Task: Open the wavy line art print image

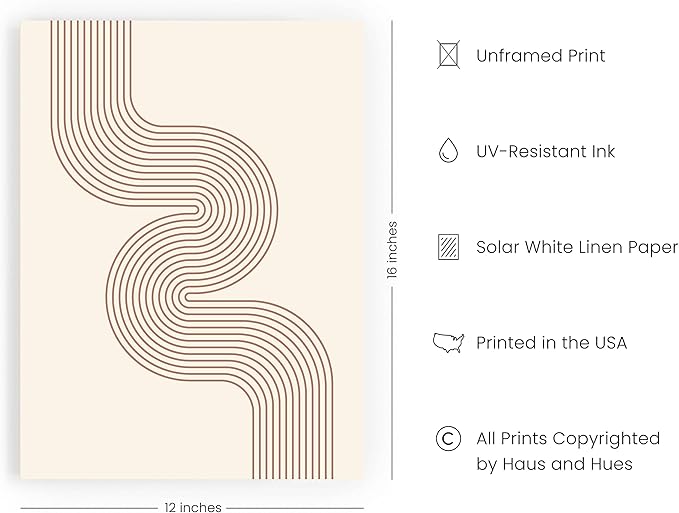Action: click(190, 250)
